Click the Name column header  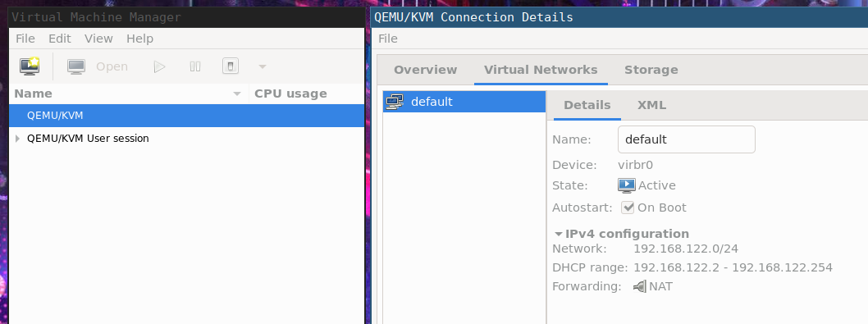click(129, 94)
